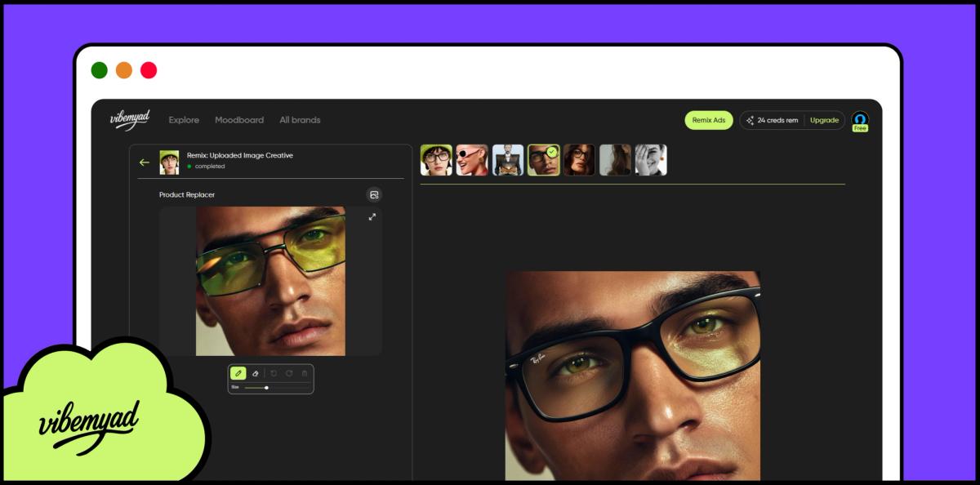Adjust the brush Size slider
Viewport: 980px width, 485px height.
tap(266, 388)
